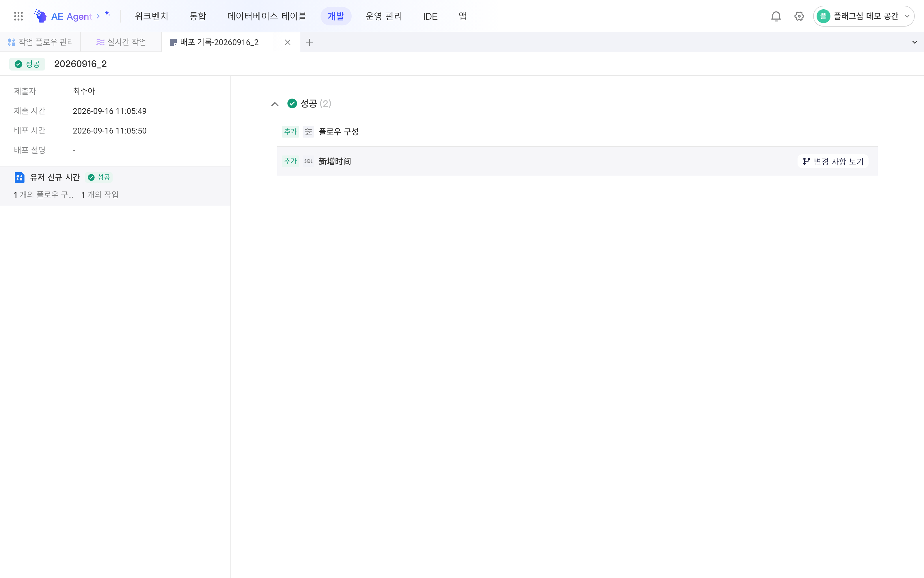Image resolution: width=924 pixels, height=578 pixels.
Task: Click the 1 개의 플로우 구... count
Action: [x=44, y=194]
